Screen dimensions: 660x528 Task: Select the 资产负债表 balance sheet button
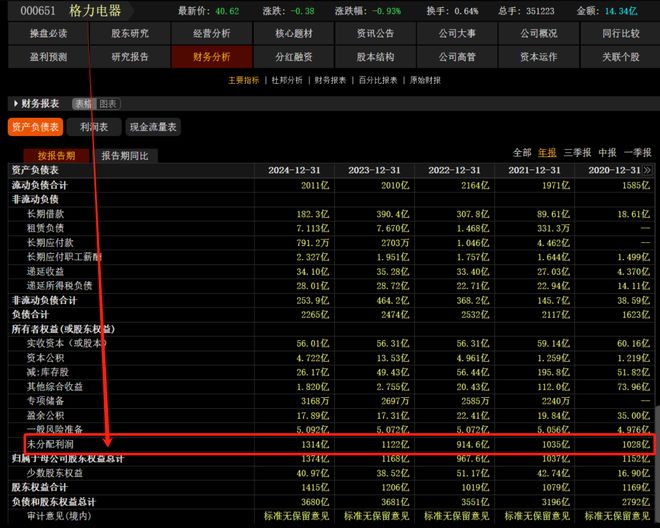[35, 127]
